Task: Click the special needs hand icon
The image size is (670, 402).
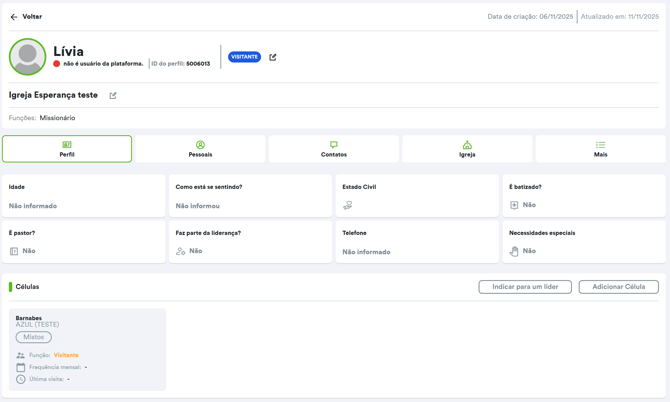Action: [514, 251]
